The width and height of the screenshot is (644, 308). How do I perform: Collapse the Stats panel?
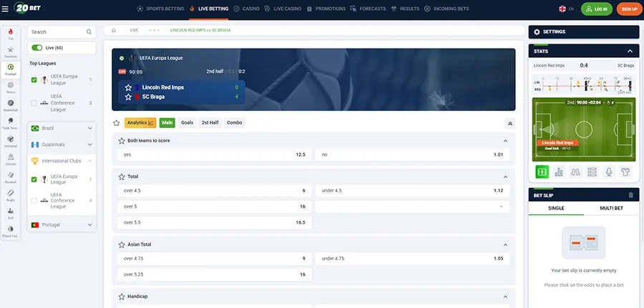coord(630,51)
